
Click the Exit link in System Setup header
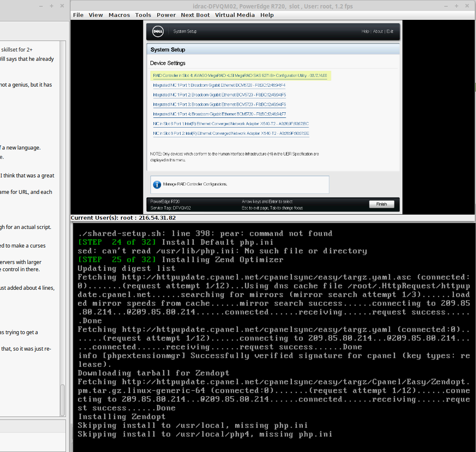coord(390,31)
